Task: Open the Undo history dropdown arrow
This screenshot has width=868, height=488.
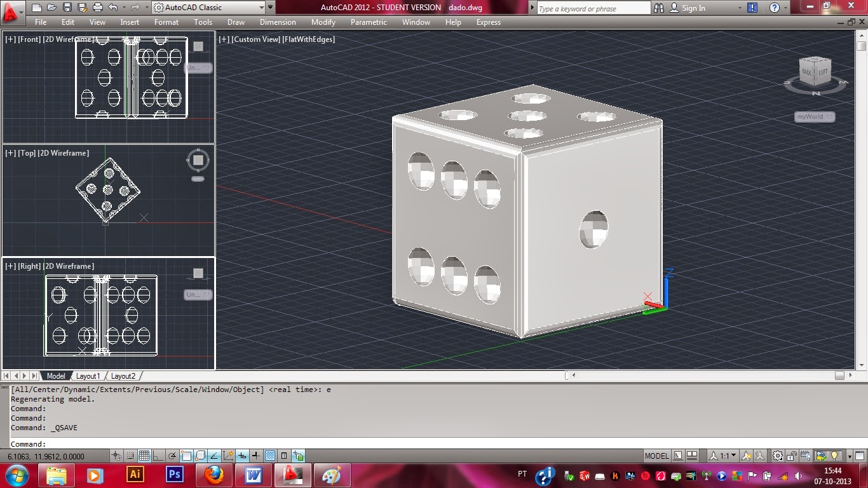Action: point(123,8)
